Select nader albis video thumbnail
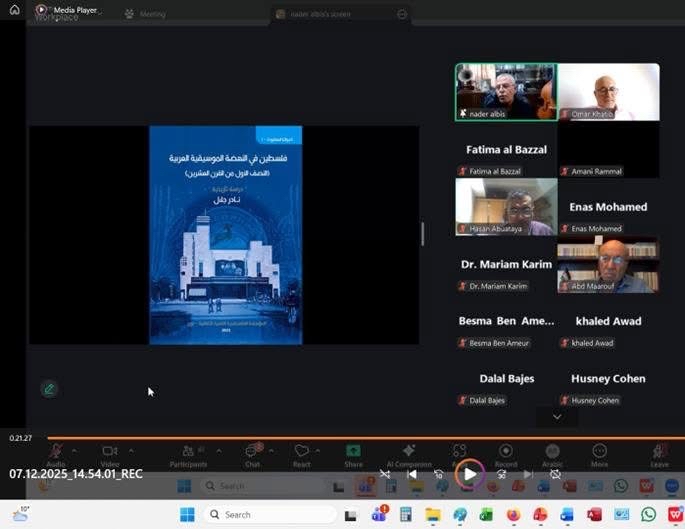The image size is (685, 529). tap(506, 92)
